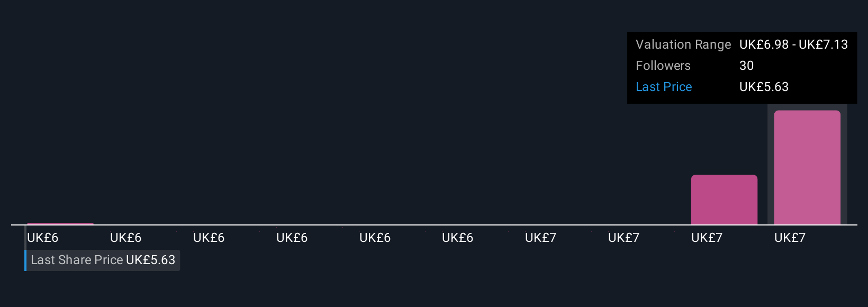This screenshot has height=307, width=868.
Task: Click the leftmost UK£6 axis label
Action: click(x=42, y=238)
